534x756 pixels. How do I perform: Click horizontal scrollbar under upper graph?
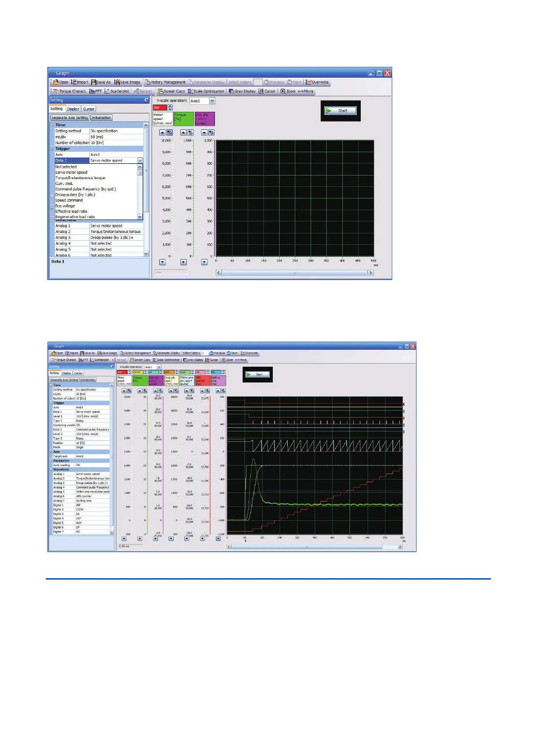click(295, 273)
